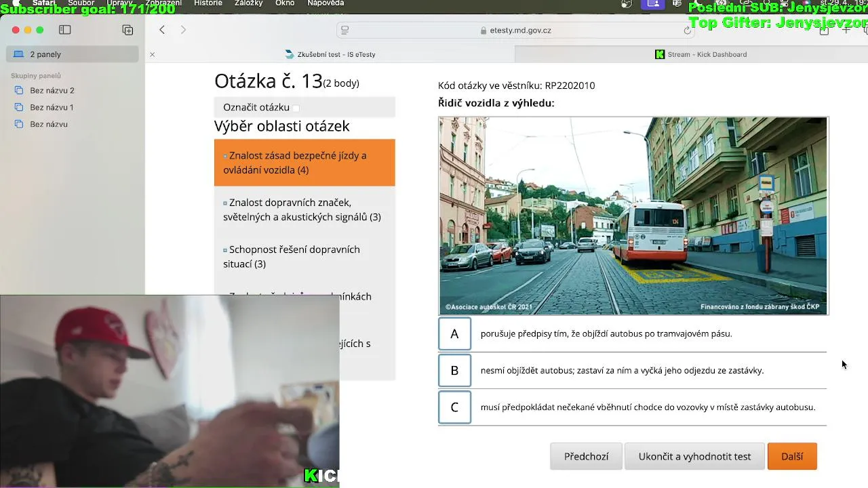Tick the Označit otázku checkbox
The width and height of the screenshot is (868, 488).
[x=296, y=108]
